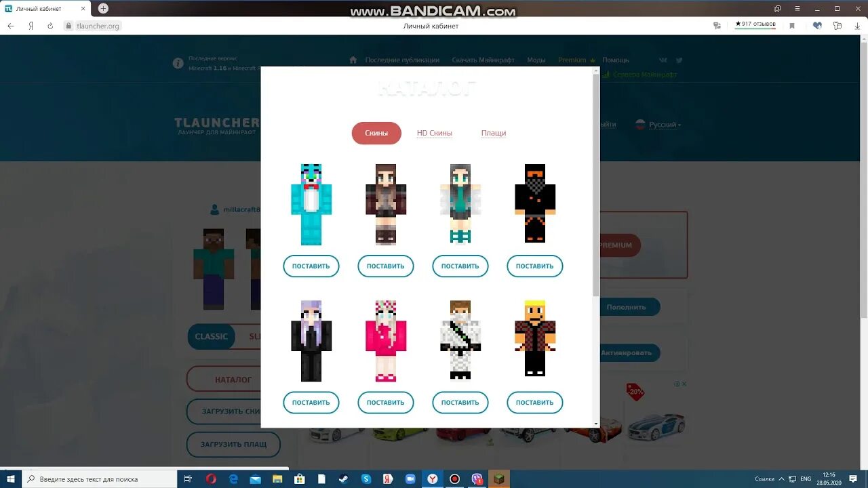Go back with the browser back arrow
This screenshot has width=868, height=488.
tap(11, 26)
